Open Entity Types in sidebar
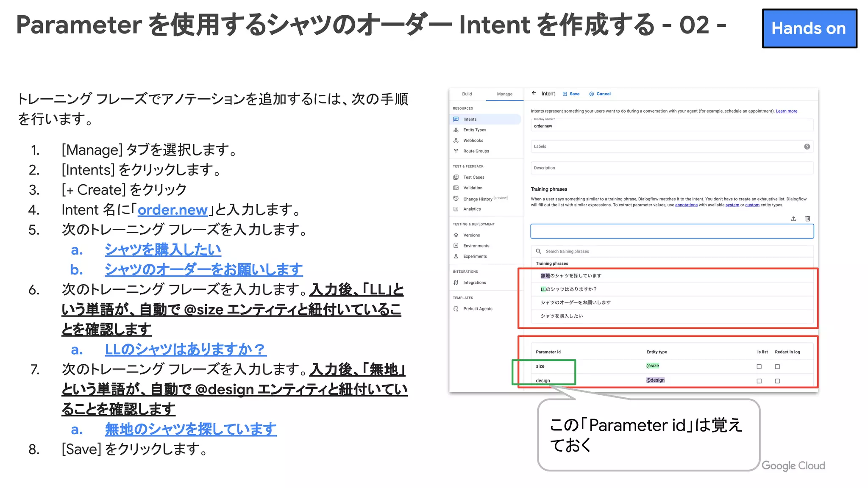 tap(475, 130)
